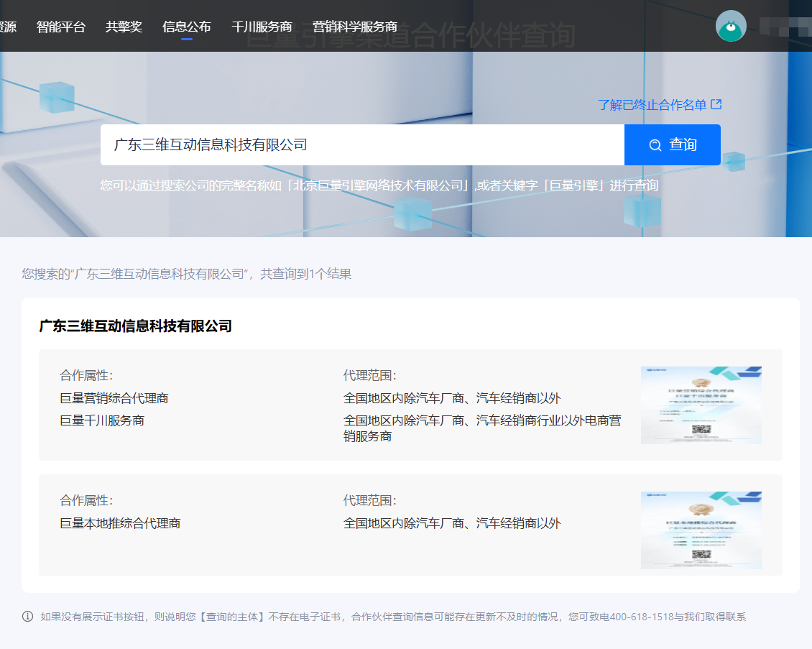Click the user avatar icon
The image size is (812, 649).
click(x=731, y=27)
